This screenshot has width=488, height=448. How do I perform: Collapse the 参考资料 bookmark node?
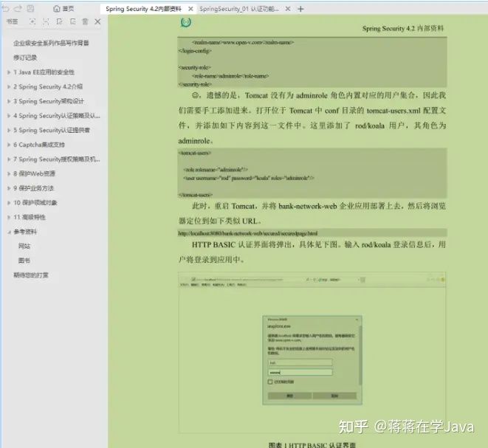click(9, 232)
